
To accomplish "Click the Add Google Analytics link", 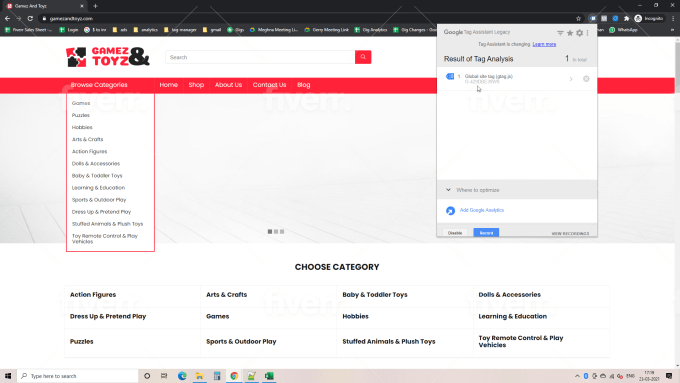I will pyautogui.click(x=481, y=210).
